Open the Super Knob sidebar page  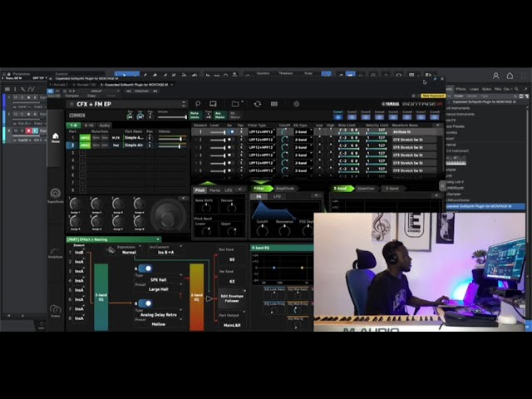point(56,195)
